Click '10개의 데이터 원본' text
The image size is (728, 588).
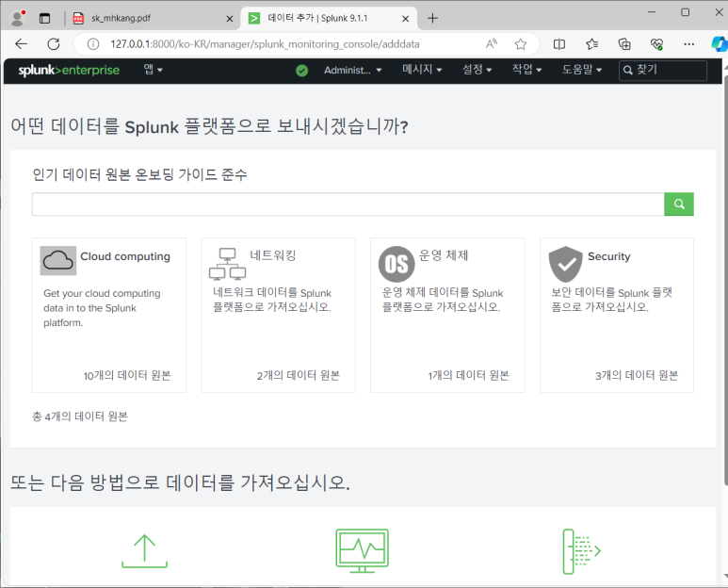point(127,375)
